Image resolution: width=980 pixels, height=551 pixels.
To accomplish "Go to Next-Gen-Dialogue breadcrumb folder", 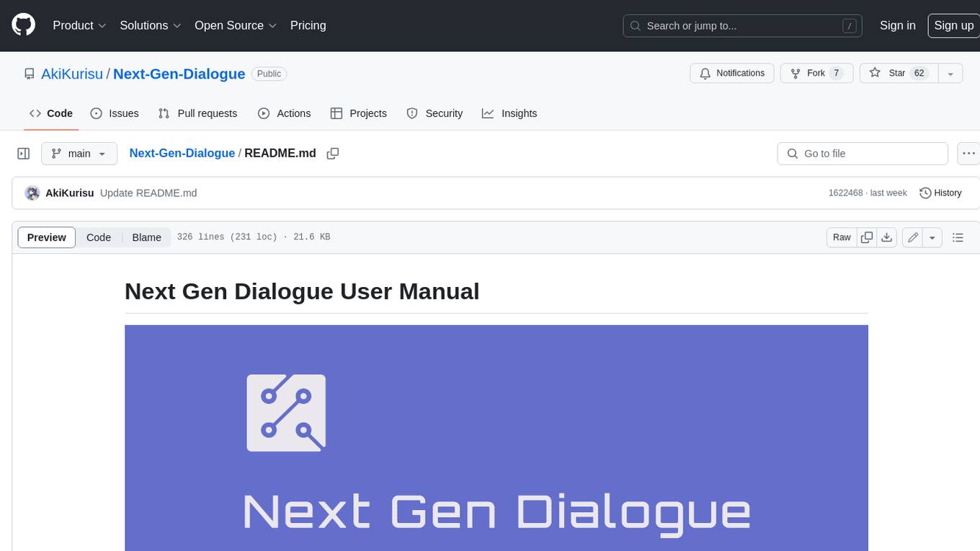I will click(182, 153).
